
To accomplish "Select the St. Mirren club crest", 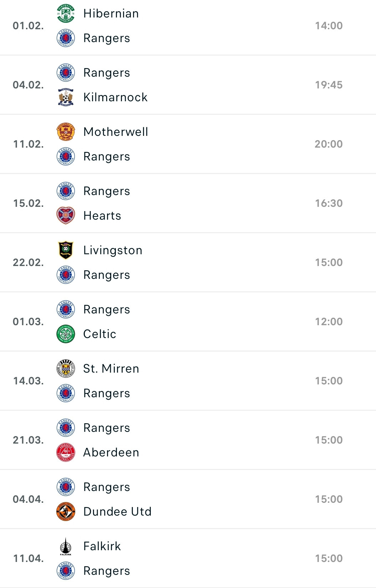I will (66, 369).
